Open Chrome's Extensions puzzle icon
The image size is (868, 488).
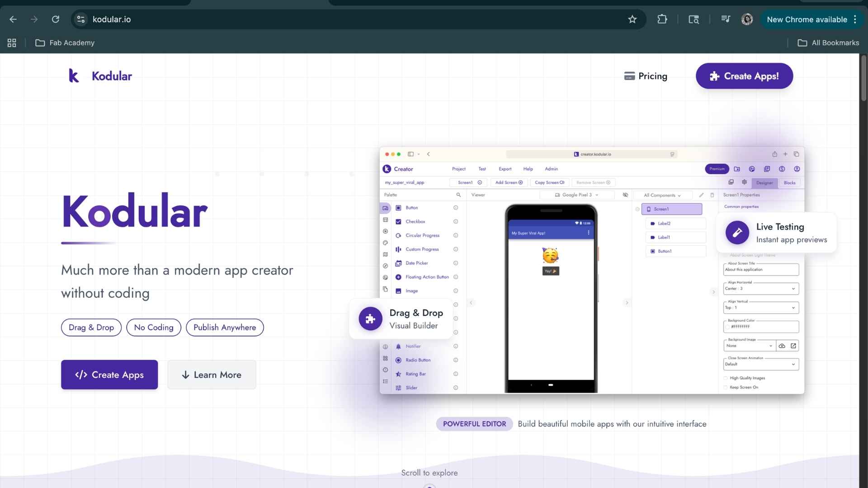coord(662,19)
